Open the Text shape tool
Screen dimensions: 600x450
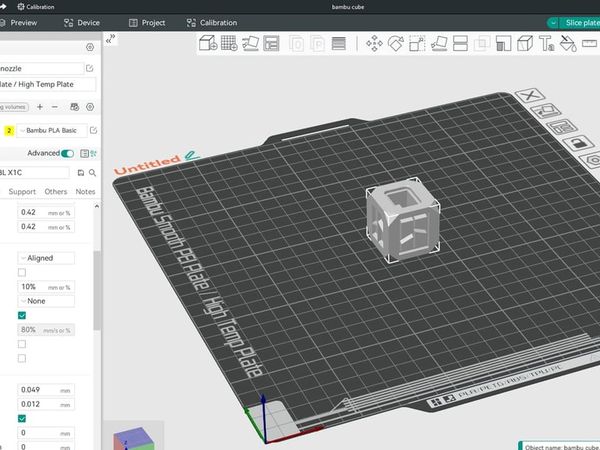547,43
